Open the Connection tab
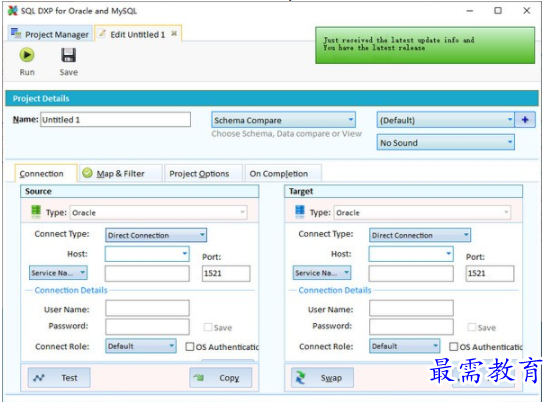The image size is (551, 402). tap(46, 174)
